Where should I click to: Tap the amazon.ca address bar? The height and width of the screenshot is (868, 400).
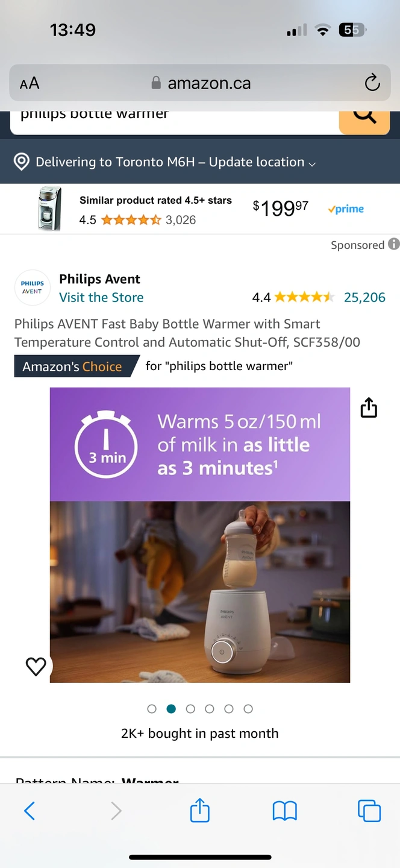point(200,83)
